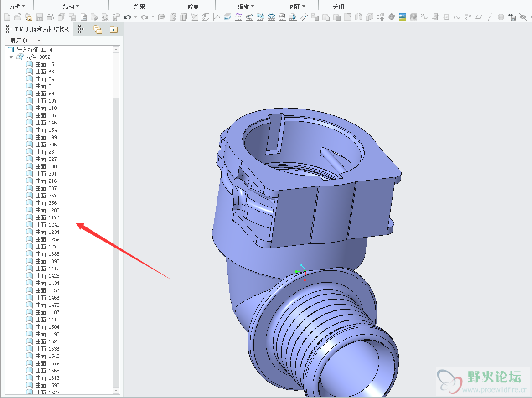This screenshot has width=532, height=398.
Task: Click the Open file folder icon
Action: pyautogui.click(x=18, y=16)
